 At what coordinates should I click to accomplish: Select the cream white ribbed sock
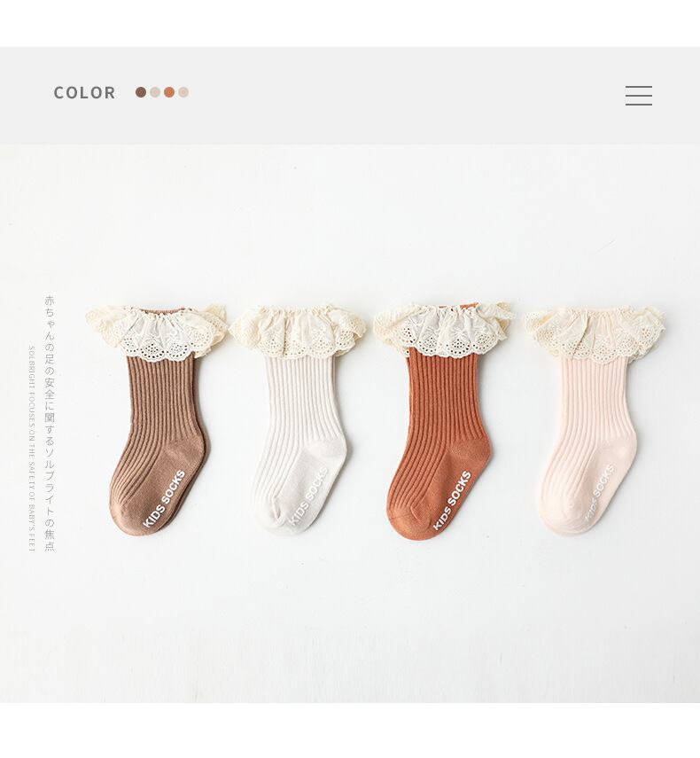[x=298, y=419]
